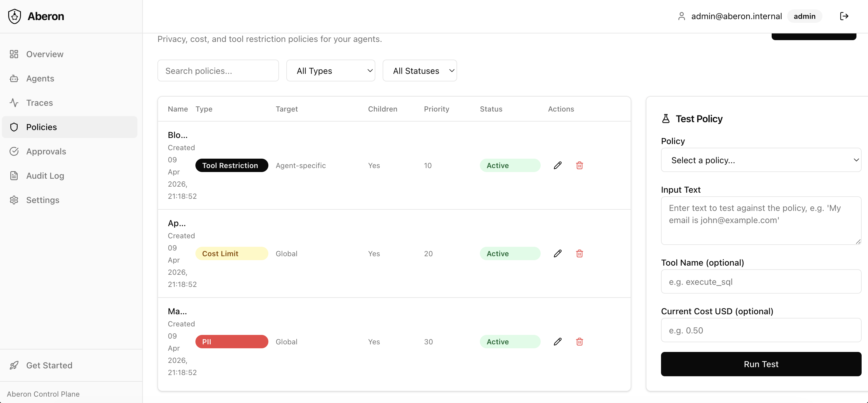The width and height of the screenshot is (868, 403).
Task: Open the All Types filter dropdown
Action: [x=331, y=71]
